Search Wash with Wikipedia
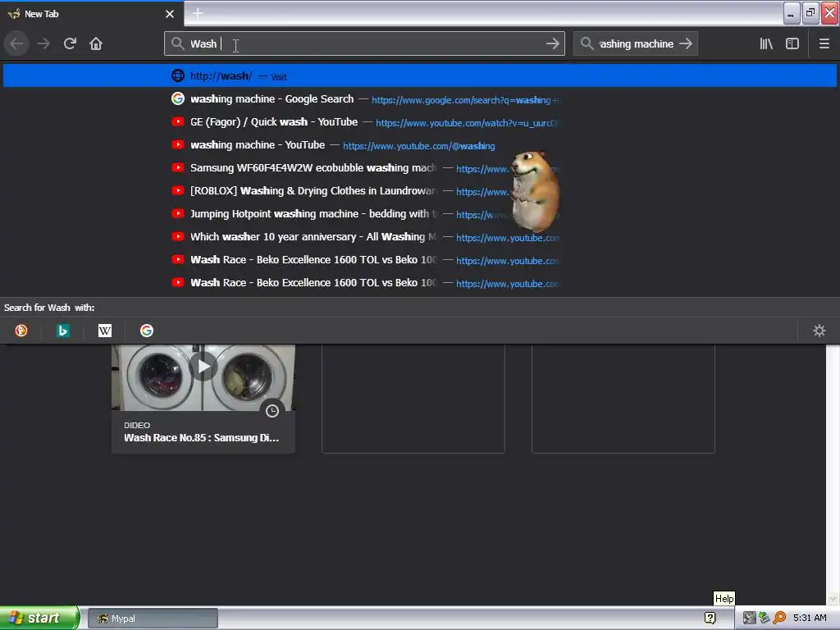This screenshot has width=840, height=630. coord(105,331)
